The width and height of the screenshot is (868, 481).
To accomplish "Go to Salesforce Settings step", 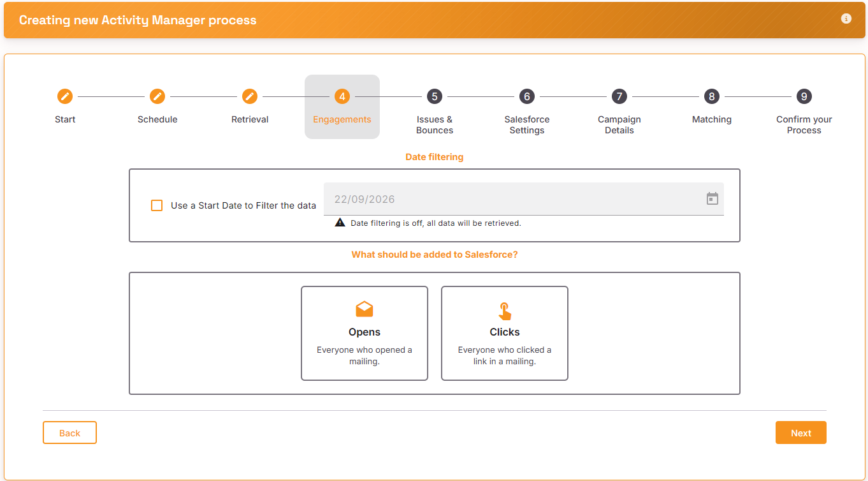I will 527,124.
